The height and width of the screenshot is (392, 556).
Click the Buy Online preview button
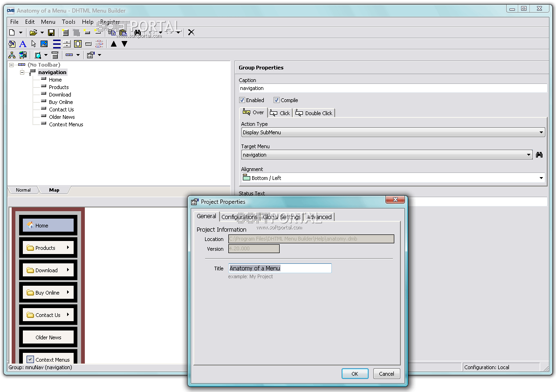click(x=48, y=292)
